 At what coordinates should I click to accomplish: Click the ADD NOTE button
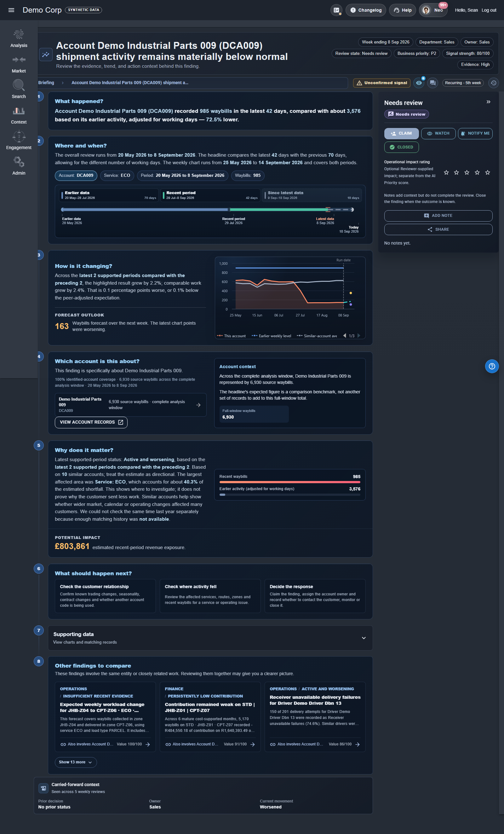coord(438,216)
